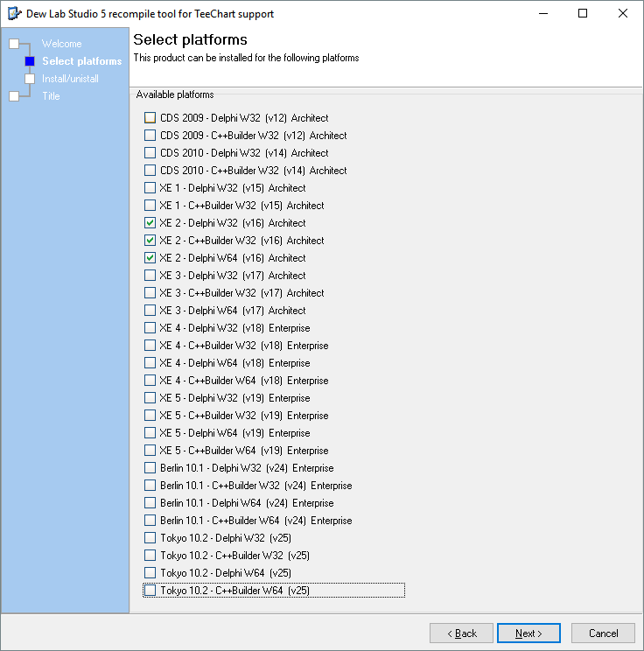Viewport: 644px width, 651px height.
Task: Minimize the Dew Lab Studio window
Action: [x=543, y=14]
